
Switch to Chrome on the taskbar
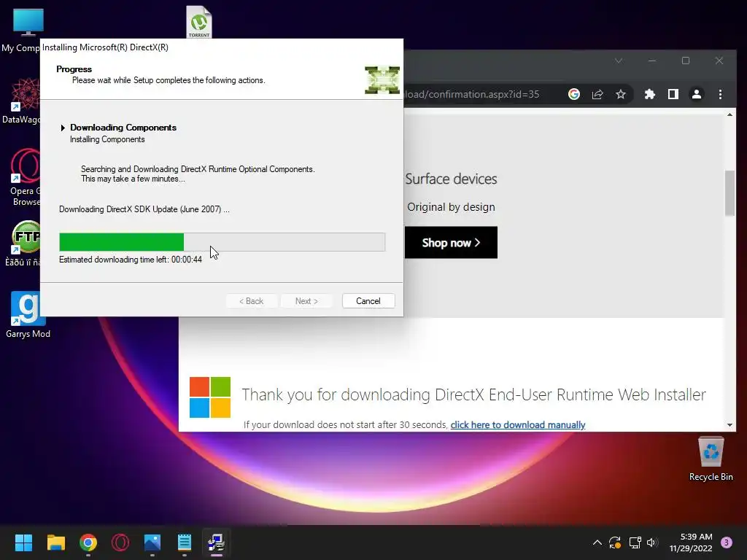88,542
